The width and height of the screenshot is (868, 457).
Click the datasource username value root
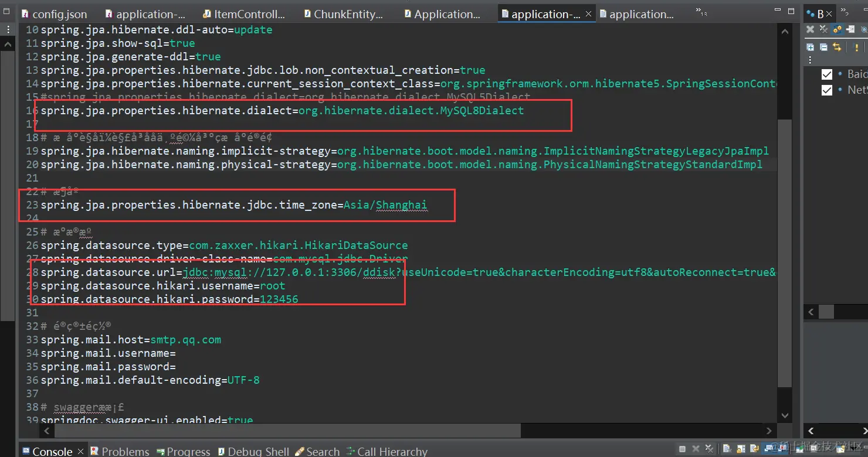(272, 286)
